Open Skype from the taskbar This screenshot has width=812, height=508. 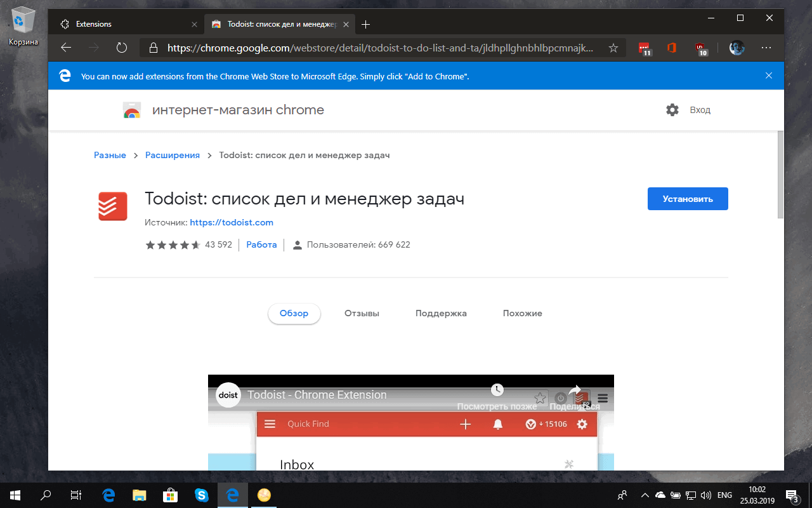click(x=202, y=495)
